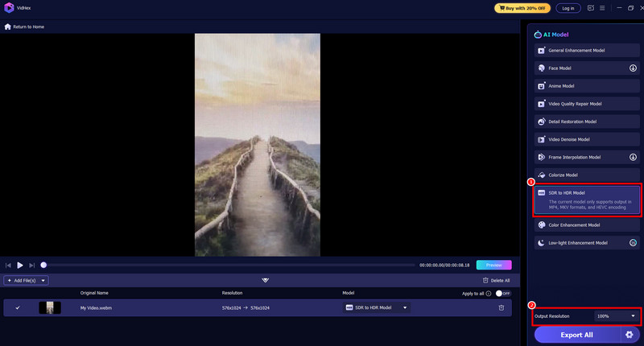Click the playback progress slider handle
This screenshot has width=644, height=346.
click(43, 266)
